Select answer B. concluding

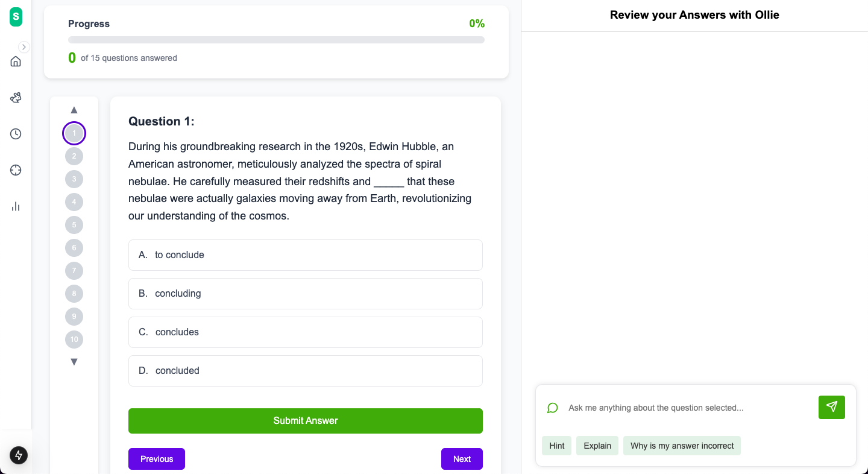306,294
